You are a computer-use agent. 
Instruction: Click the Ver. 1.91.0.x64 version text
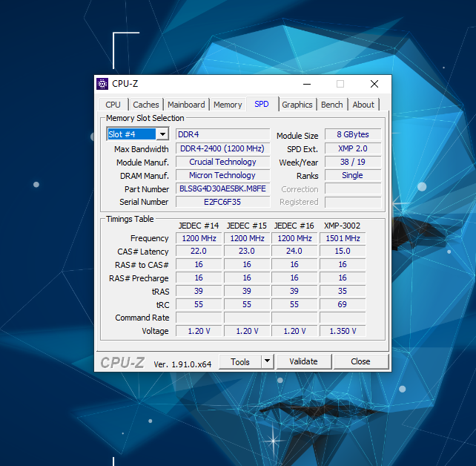click(182, 364)
